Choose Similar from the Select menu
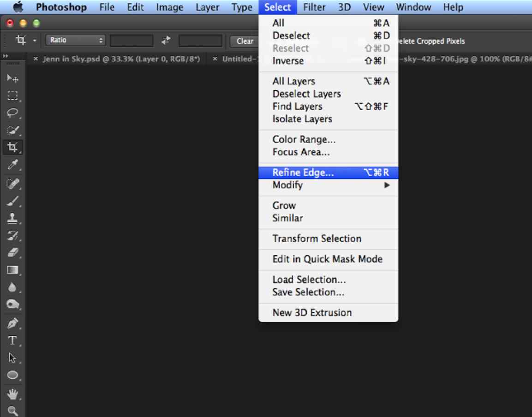The width and height of the screenshot is (532, 417). [x=328, y=218]
